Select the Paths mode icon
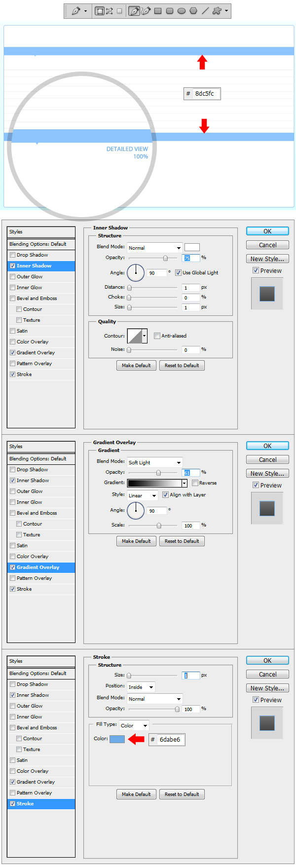The width and height of the screenshot is (296, 868). point(110,11)
